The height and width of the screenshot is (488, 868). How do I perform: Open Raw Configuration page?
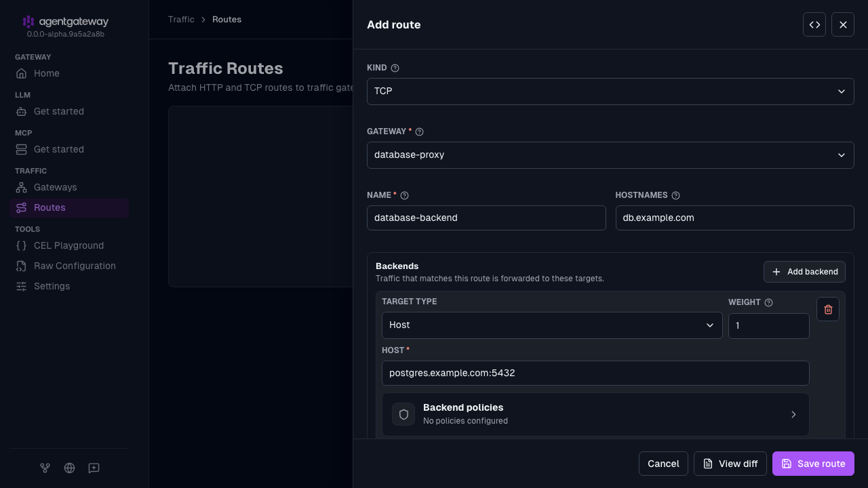coord(68,266)
